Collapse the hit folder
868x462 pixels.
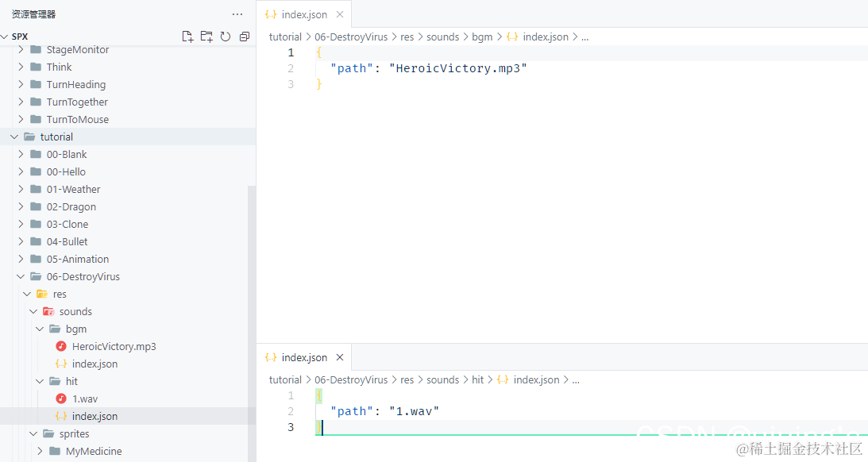(x=40, y=381)
